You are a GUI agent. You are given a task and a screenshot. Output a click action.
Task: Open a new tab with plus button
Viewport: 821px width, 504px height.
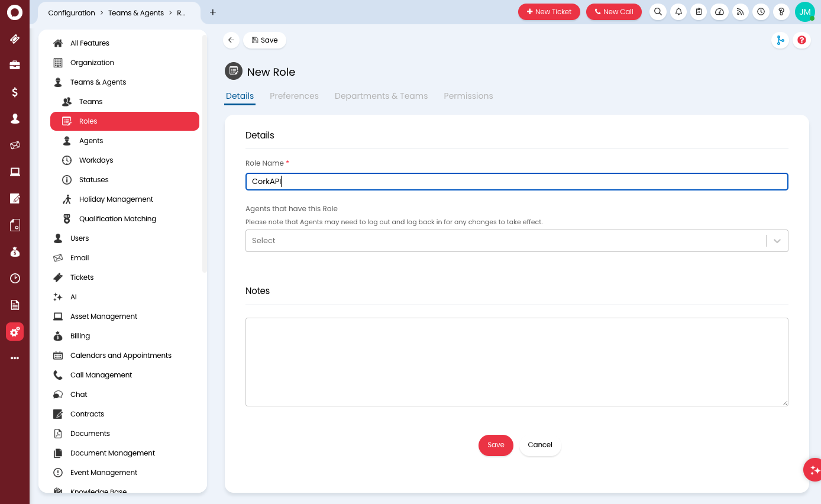[213, 12]
